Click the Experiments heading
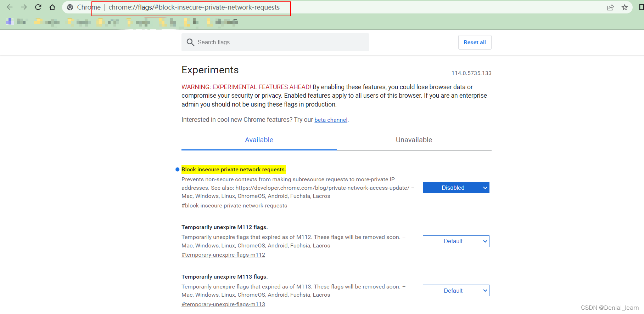 [210, 70]
